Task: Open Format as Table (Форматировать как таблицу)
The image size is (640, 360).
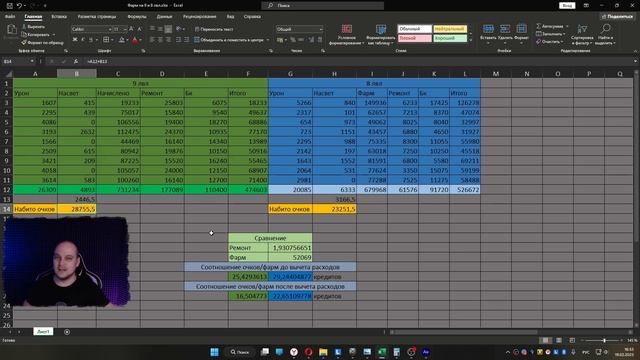Action: (381, 34)
